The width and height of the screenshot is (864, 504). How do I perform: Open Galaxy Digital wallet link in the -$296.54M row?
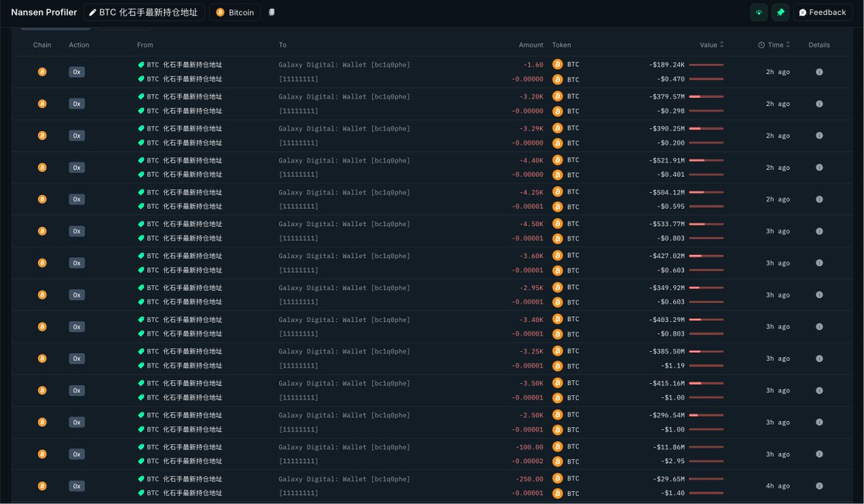click(344, 415)
